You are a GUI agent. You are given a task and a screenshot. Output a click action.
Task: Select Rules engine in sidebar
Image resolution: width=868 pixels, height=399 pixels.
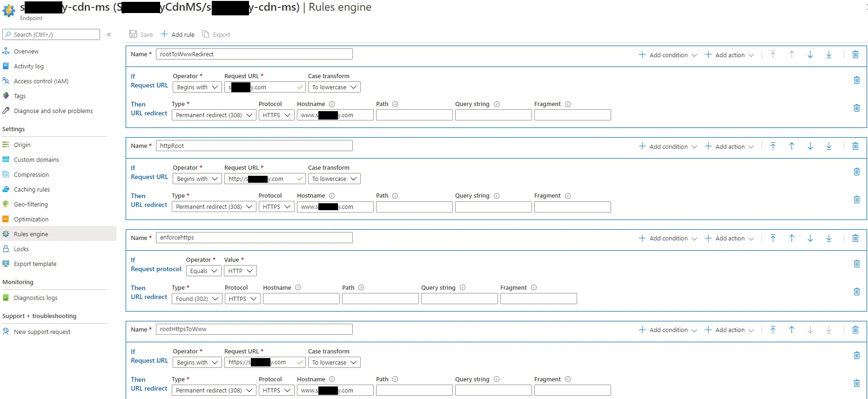(x=31, y=234)
